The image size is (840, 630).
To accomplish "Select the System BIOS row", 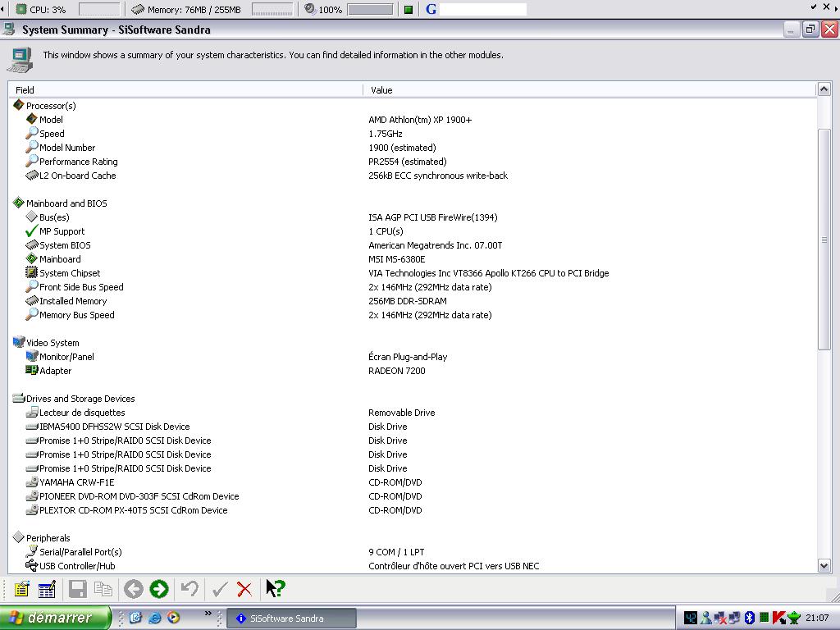I will pos(413,244).
